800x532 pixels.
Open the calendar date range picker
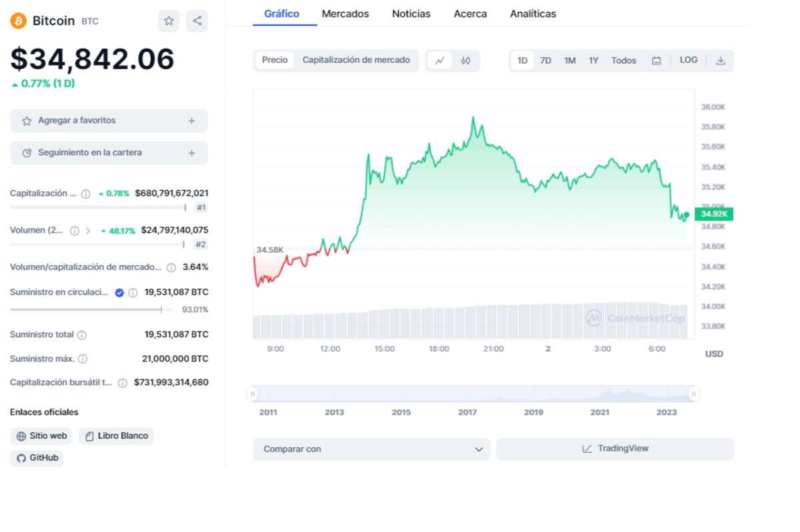pos(656,61)
